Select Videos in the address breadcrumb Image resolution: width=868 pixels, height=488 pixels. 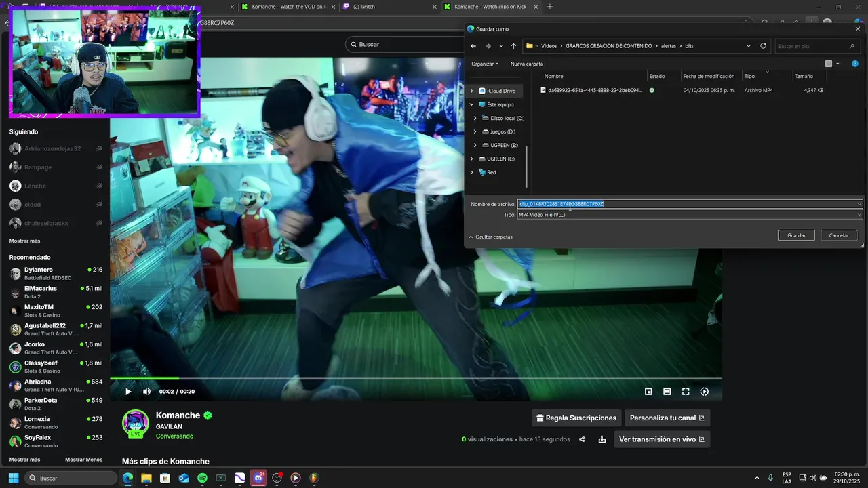[x=549, y=46]
